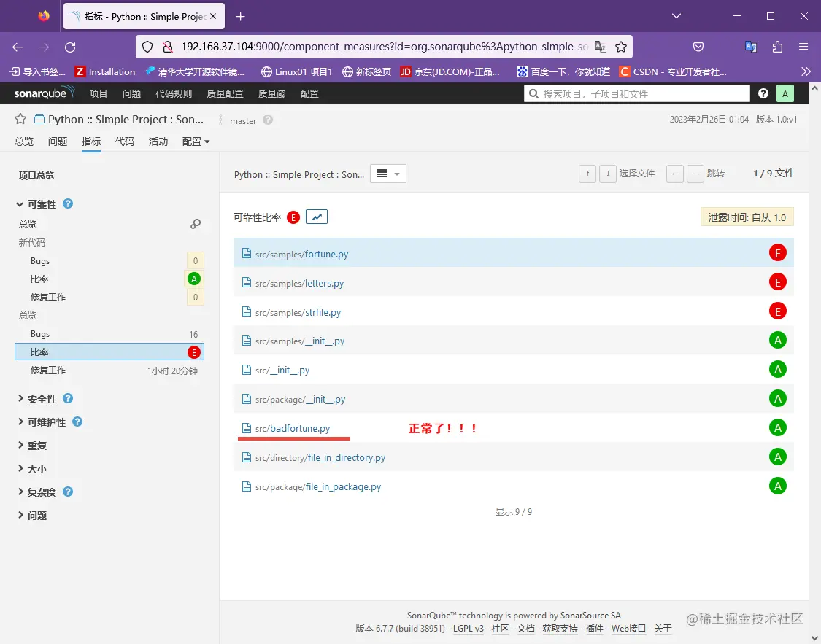Close the SonarQube browser tab
Screen dimensions: 821x644
(213, 16)
